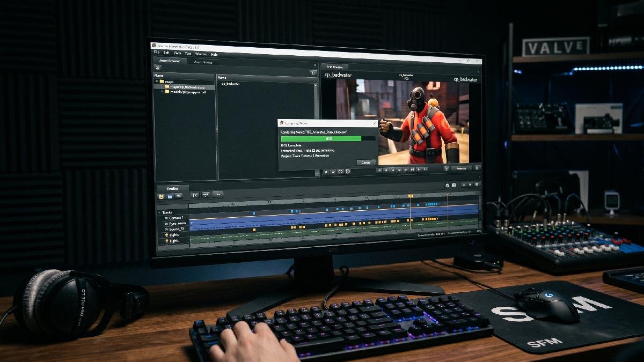
Task: Click the Camera 1 track icon
Action: [x=166, y=218]
